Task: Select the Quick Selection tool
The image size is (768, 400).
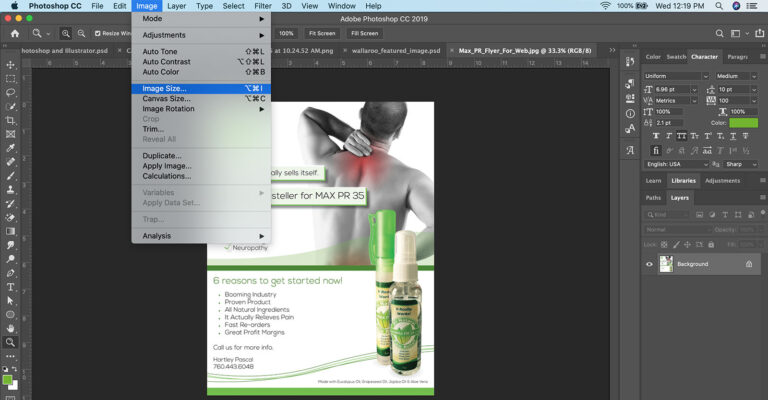Action: click(x=10, y=106)
